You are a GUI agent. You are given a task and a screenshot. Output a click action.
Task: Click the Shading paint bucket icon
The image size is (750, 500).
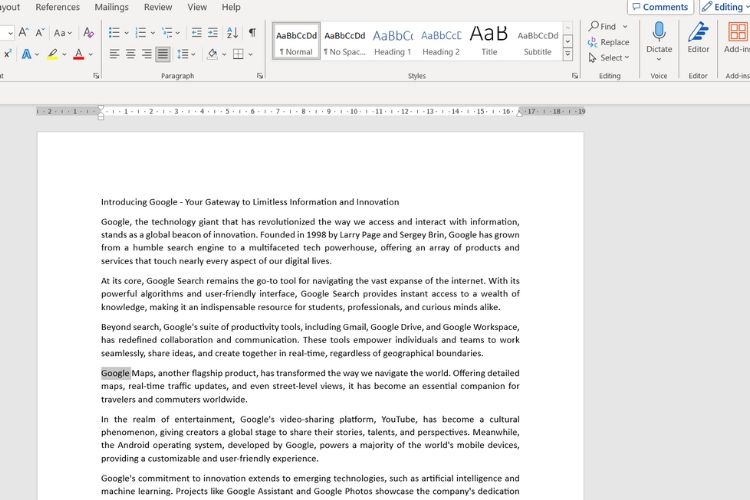point(212,54)
